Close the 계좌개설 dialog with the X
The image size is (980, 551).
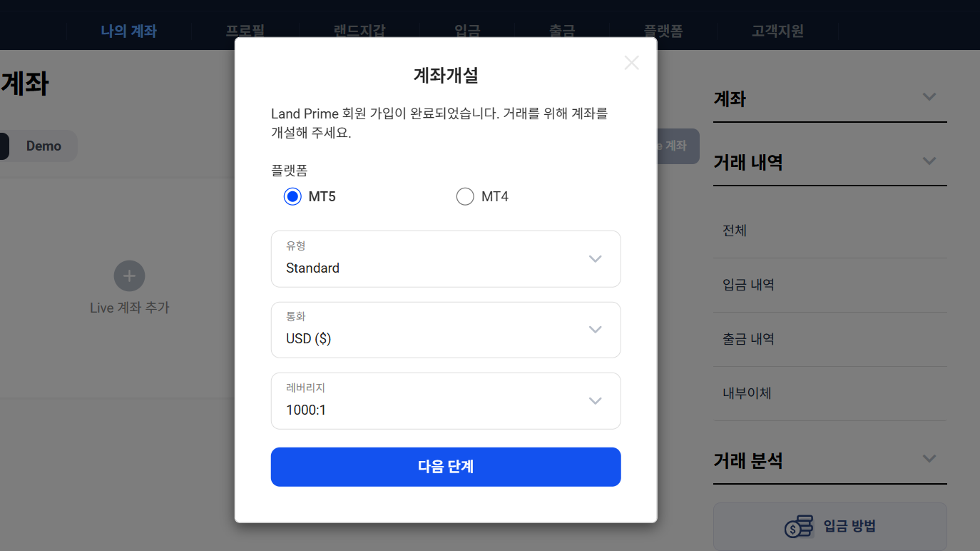[631, 63]
